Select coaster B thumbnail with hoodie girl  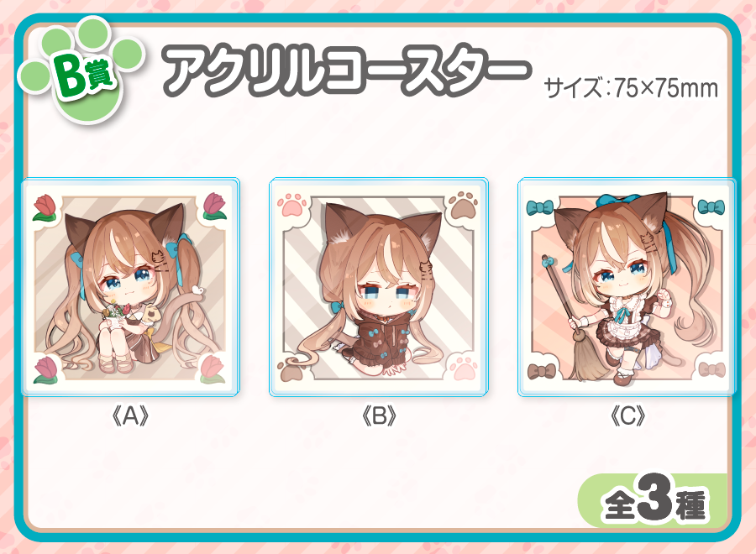click(x=379, y=287)
